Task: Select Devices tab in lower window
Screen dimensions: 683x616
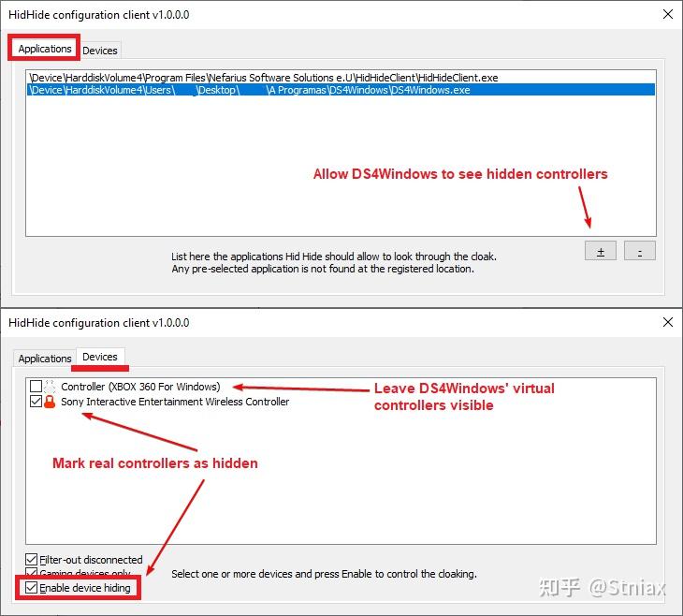Action: tap(100, 357)
